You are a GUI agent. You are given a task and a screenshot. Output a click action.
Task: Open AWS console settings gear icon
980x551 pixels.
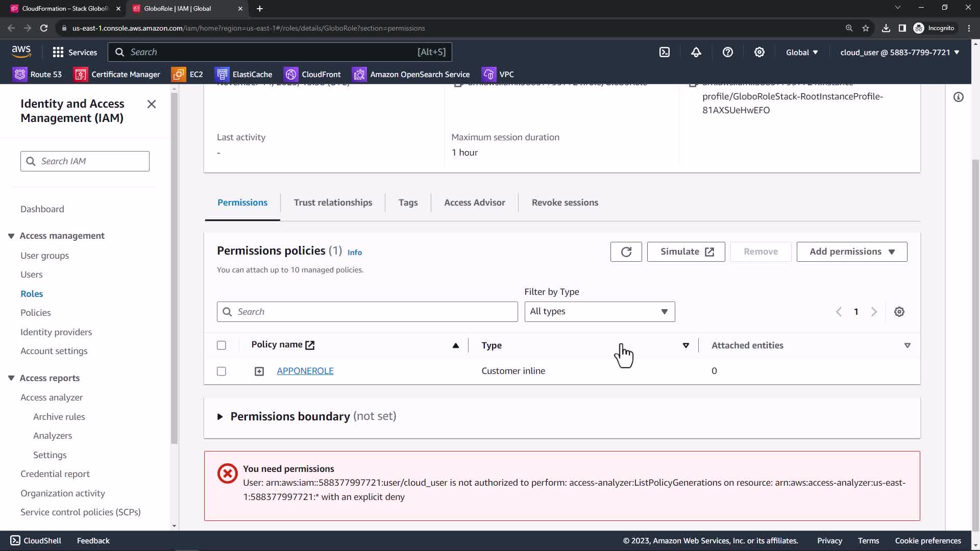tap(759, 52)
